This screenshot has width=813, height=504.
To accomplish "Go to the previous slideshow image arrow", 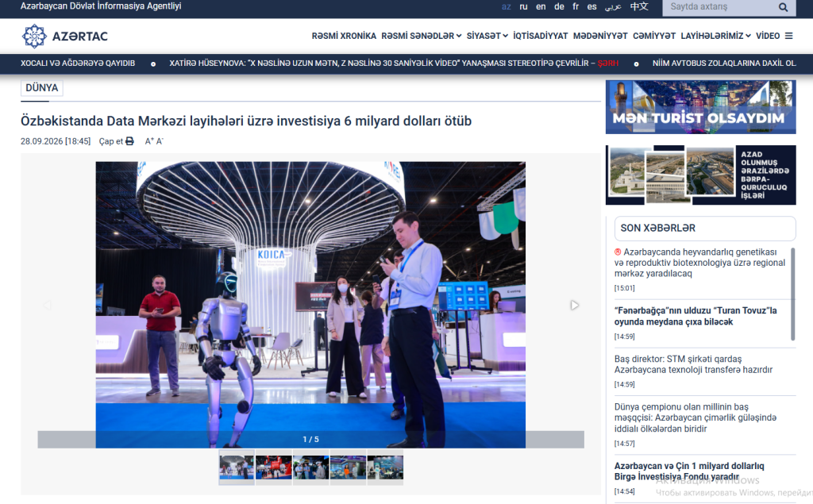I will coord(47,305).
